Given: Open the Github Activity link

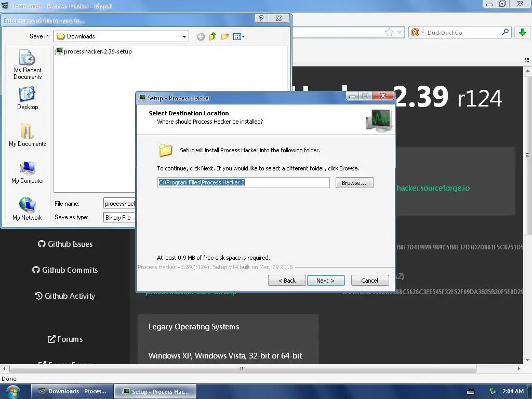Looking at the screenshot, I should tap(65, 296).
